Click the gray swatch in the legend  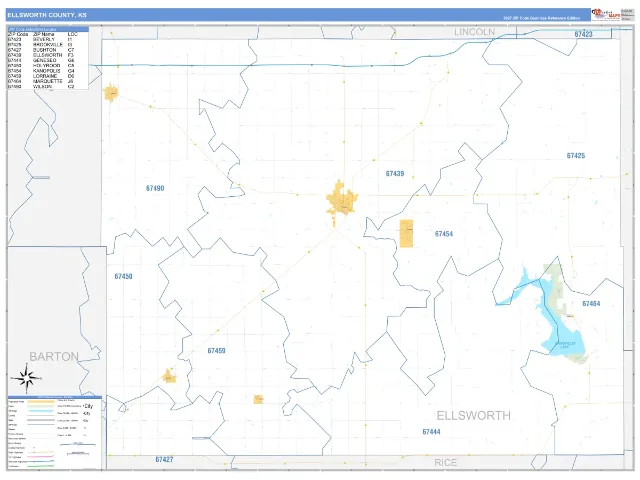(41, 420)
